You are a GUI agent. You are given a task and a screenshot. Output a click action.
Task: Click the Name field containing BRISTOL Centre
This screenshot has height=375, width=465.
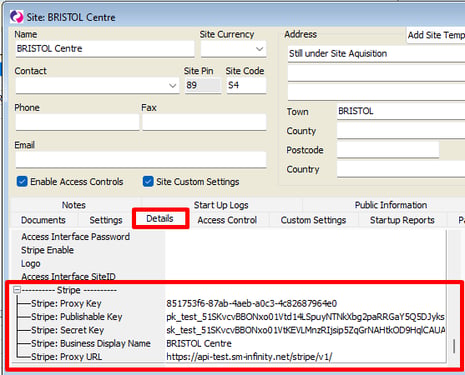pos(105,49)
